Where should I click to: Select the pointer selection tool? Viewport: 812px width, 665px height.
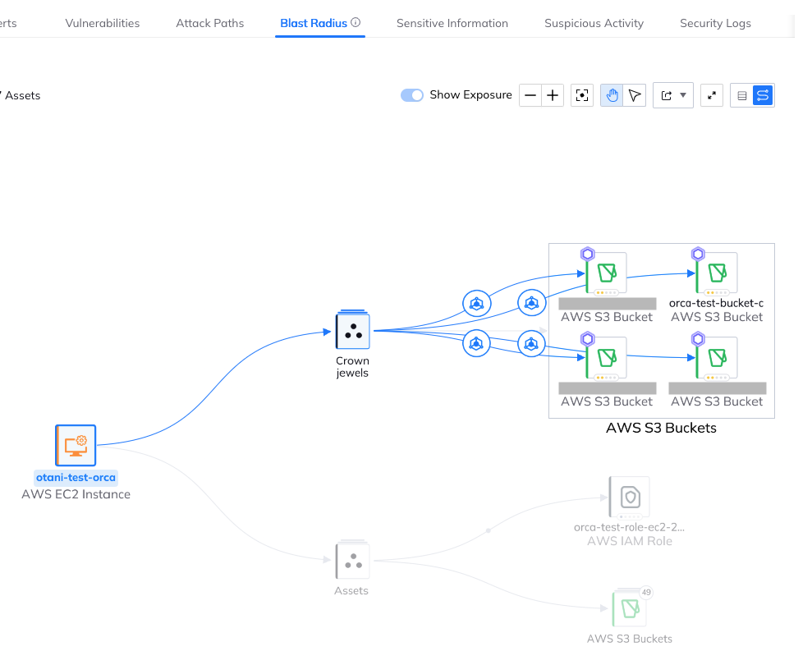tap(635, 95)
